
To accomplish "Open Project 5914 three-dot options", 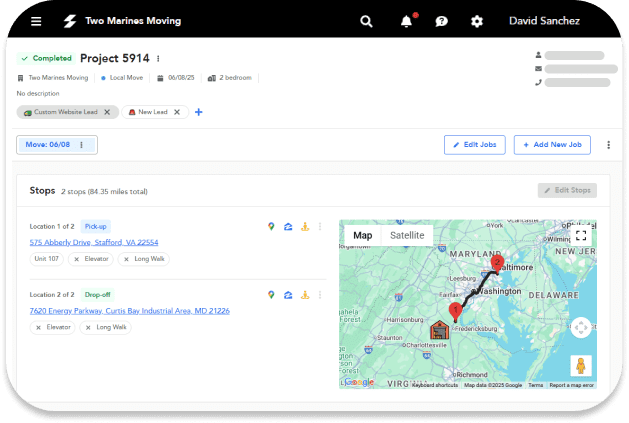I will tap(158, 59).
